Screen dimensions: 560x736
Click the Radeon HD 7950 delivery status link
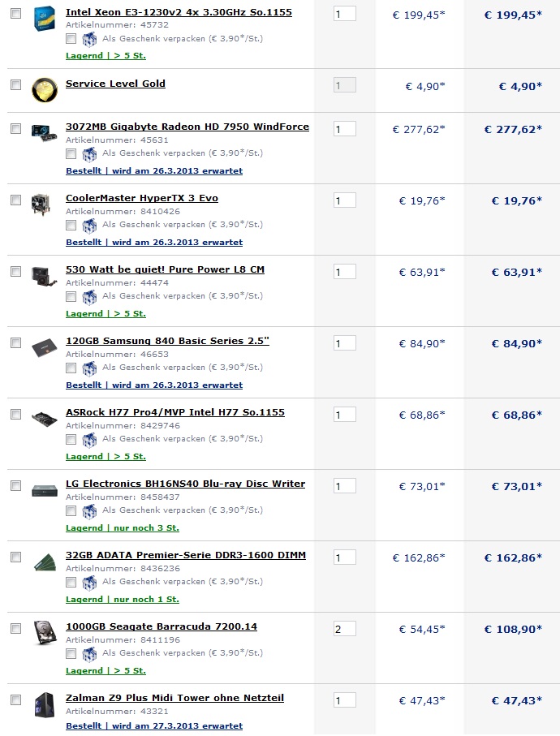point(153,171)
